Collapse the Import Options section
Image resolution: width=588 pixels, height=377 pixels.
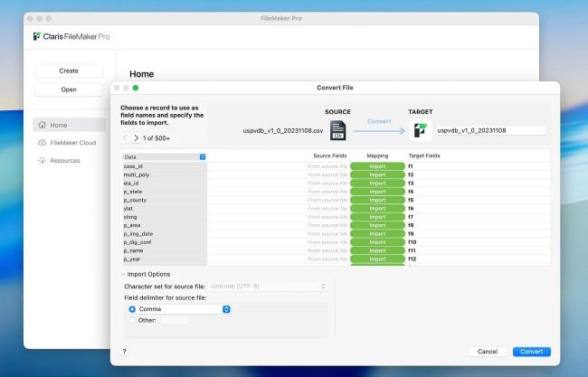123,274
